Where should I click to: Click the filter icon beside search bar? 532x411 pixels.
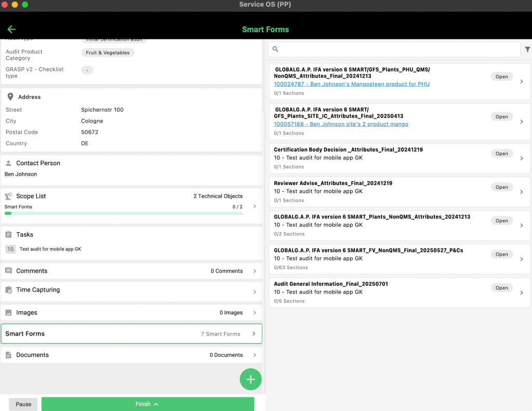pos(527,49)
